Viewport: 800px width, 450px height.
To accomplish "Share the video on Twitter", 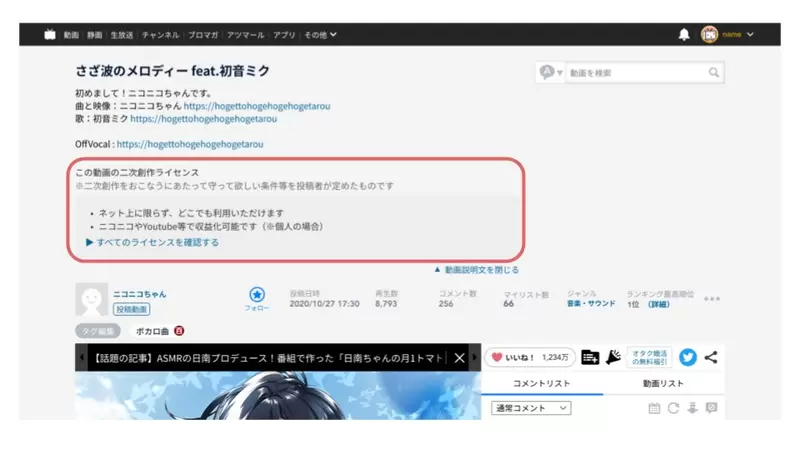I will click(x=688, y=357).
